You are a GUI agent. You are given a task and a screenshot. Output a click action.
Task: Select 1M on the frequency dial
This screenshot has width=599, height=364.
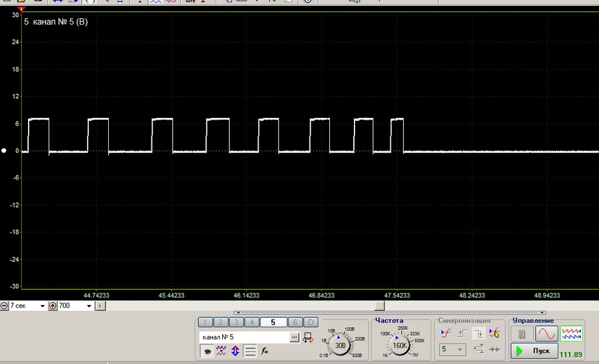[415, 355]
